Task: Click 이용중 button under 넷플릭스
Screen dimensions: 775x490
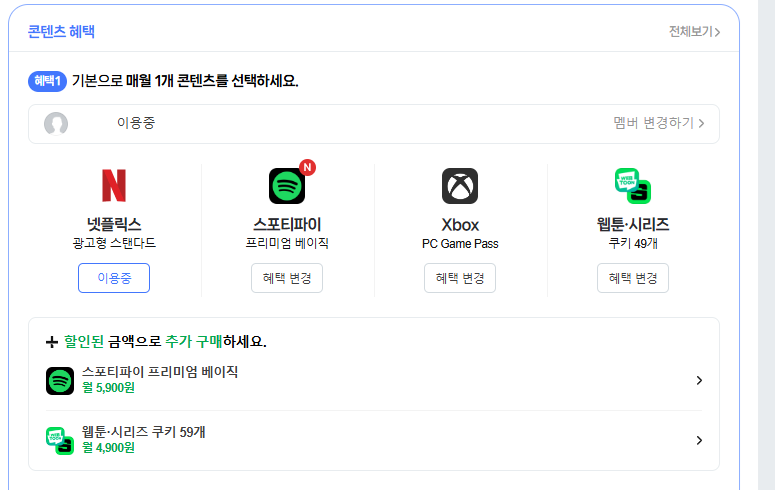Action: point(114,278)
